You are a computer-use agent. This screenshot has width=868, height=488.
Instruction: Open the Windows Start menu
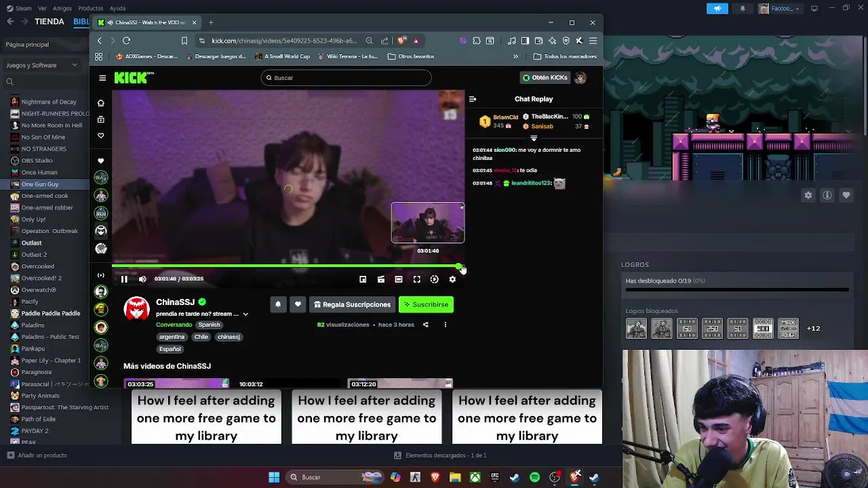(x=274, y=477)
